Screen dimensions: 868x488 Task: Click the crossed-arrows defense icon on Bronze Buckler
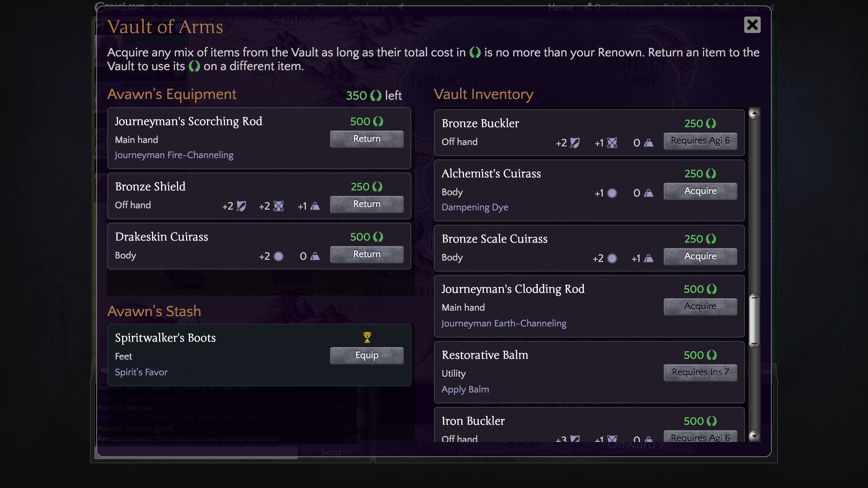click(612, 142)
